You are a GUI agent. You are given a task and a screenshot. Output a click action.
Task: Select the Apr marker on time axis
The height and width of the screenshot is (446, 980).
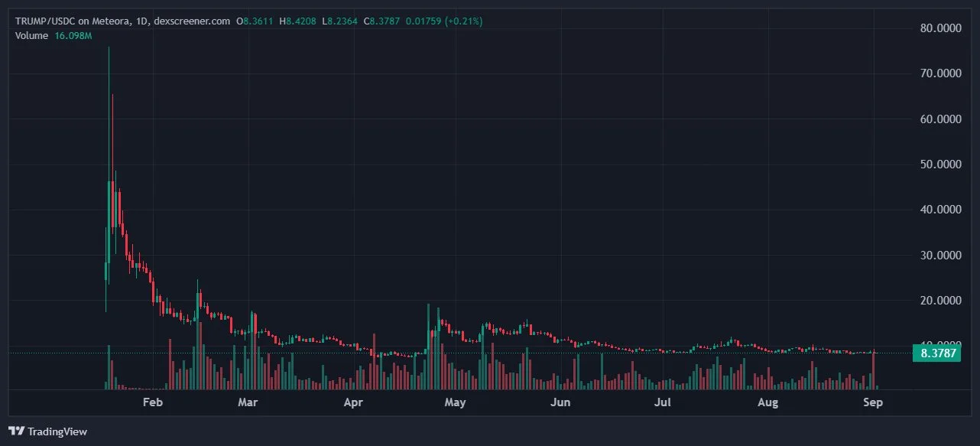[x=352, y=402]
